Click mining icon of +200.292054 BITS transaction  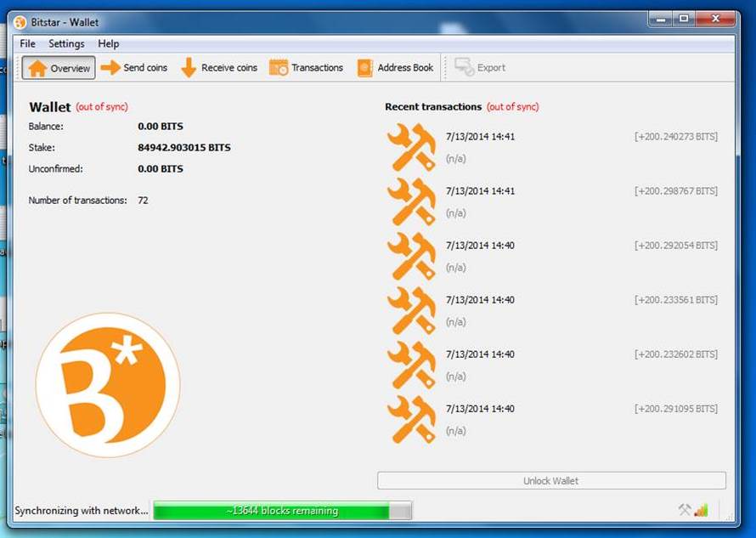click(412, 256)
